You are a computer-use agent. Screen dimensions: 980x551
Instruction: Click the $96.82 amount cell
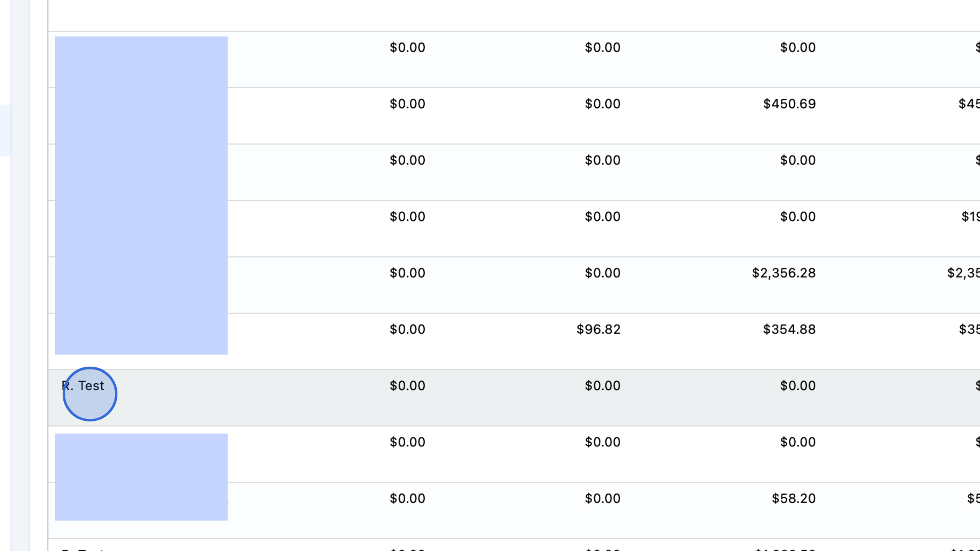(x=598, y=330)
